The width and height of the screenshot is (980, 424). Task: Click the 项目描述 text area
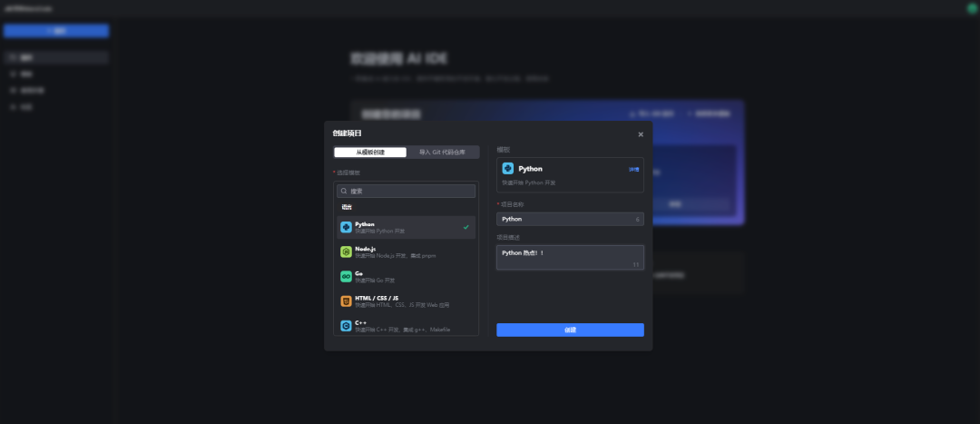pos(570,258)
